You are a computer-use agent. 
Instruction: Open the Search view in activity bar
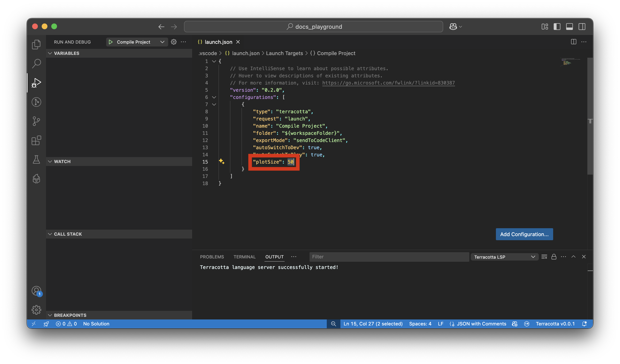36,63
